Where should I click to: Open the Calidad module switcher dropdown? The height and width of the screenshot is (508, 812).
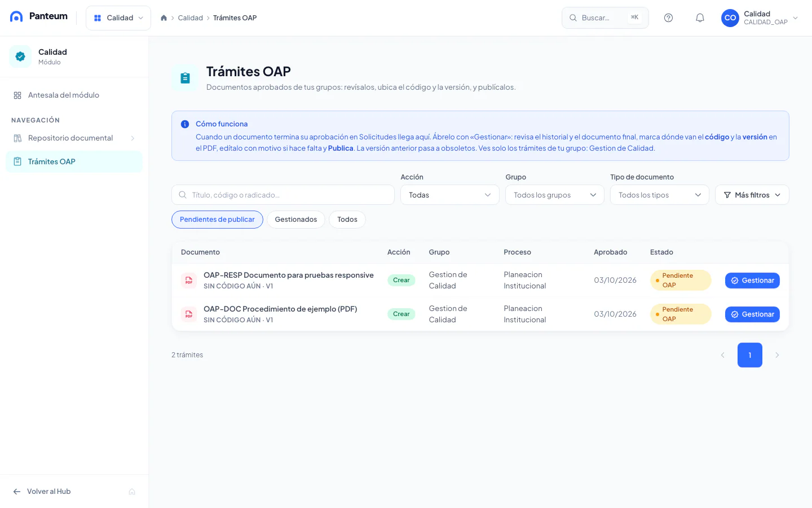click(x=118, y=18)
